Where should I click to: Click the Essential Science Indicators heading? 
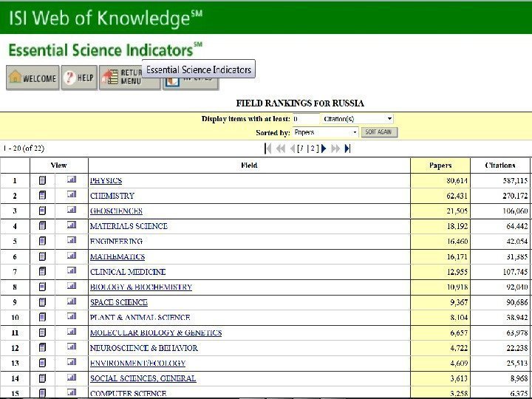105,50
